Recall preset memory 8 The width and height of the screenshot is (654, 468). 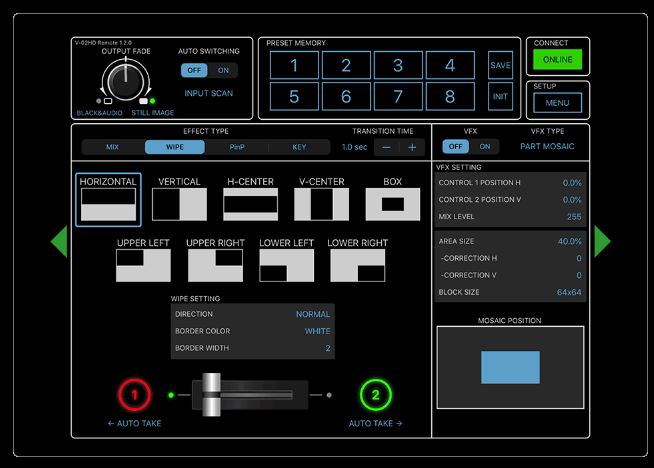(x=450, y=96)
